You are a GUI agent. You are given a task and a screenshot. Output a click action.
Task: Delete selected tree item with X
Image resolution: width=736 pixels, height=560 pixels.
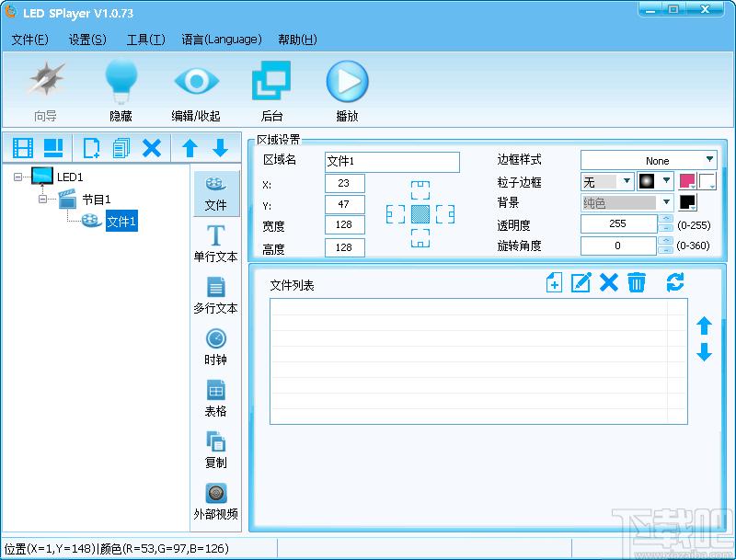[152, 148]
